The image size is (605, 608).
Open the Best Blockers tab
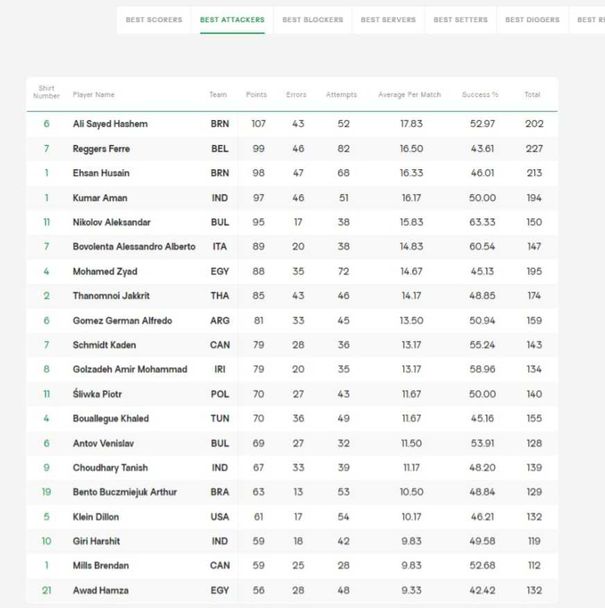tap(312, 20)
